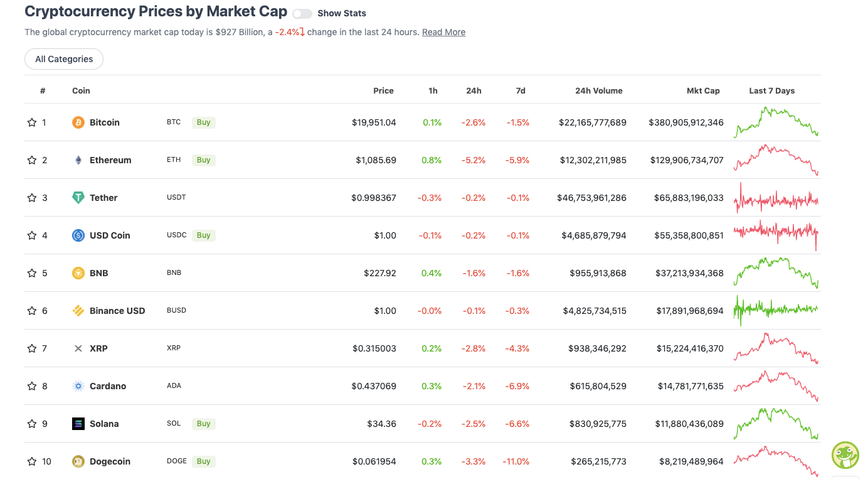The height and width of the screenshot is (479, 868).
Task: Sort table by Coin column header
Action: click(81, 90)
